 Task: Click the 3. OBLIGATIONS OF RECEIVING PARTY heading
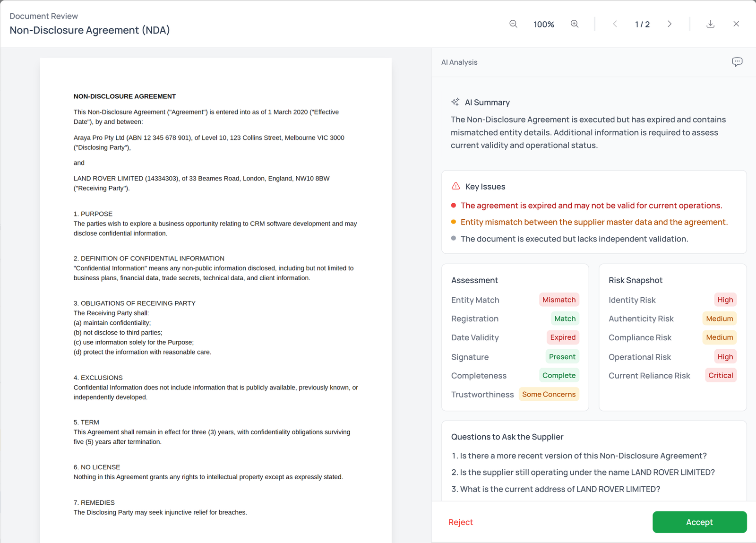point(135,303)
